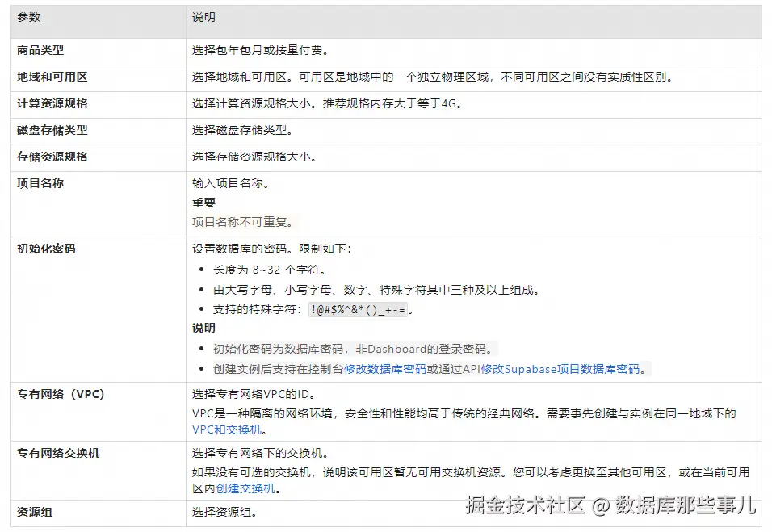Screen dimensions: 772x532
Task: Select text 输入项目名称。
Action: [x=230, y=183]
